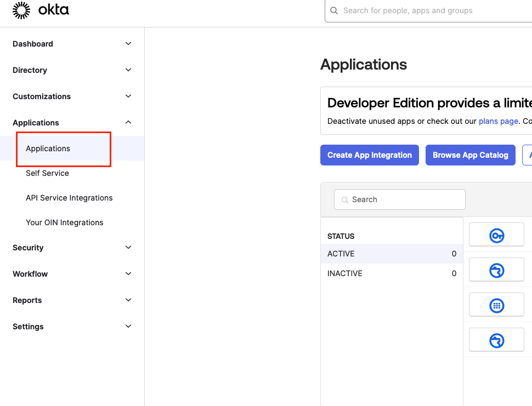This screenshot has width=532, height=406.
Task: Click Browse App Catalog button
Action: coord(470,155)
